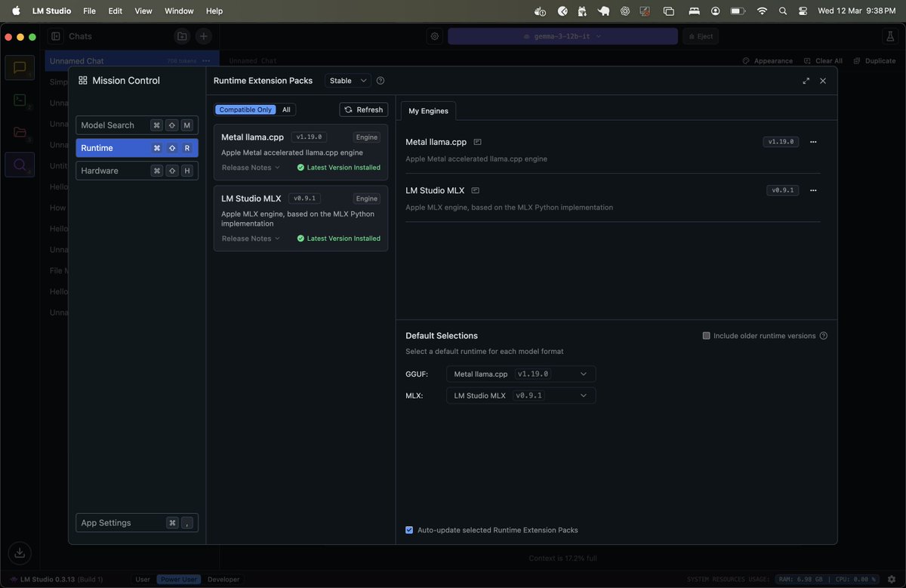Expand the Mission Control dialog to fullscreen
The width and height of the screenshot is (906, 588).
click(x=806, y=81)
